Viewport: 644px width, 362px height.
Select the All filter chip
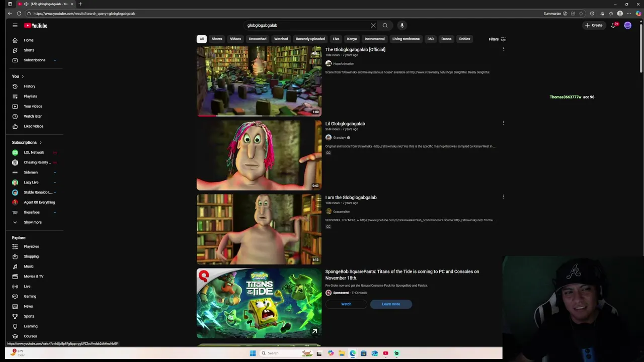point(202,39)
